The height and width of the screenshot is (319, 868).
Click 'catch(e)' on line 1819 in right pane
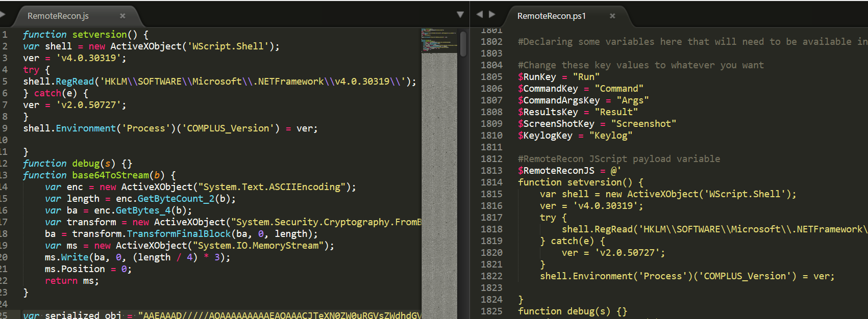pos(572,241)
